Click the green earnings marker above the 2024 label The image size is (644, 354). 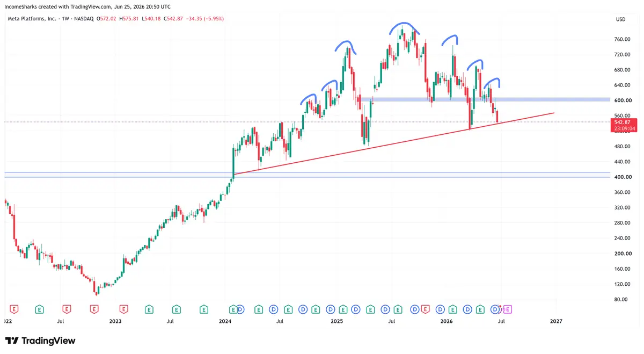[233, 309]
